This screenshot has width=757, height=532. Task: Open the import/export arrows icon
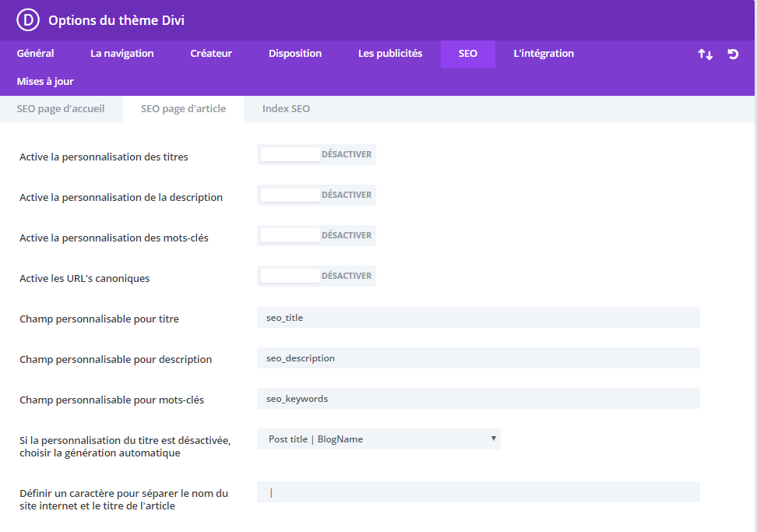(x=706, y=54)
